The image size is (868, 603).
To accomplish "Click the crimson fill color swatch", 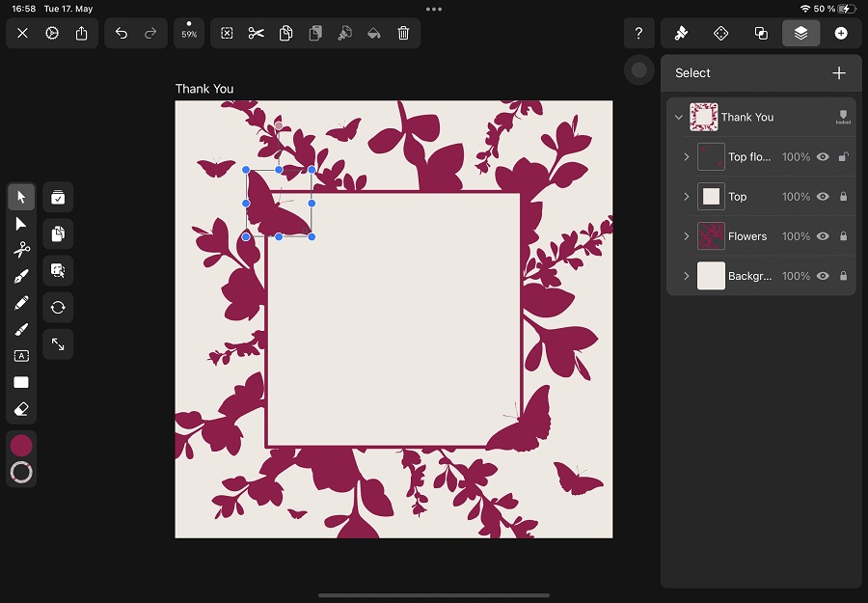I will (21, 445).
